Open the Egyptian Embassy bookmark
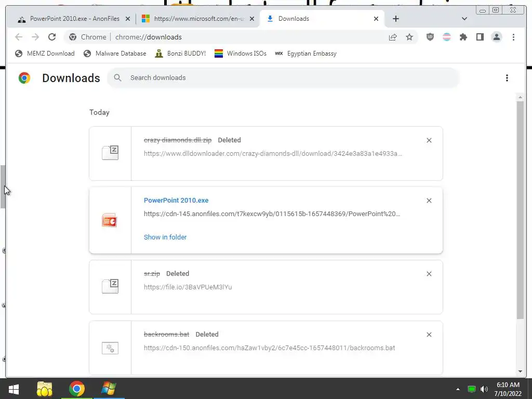The width and height of the screenshot is (532, 399). click(x=305, y=54)
